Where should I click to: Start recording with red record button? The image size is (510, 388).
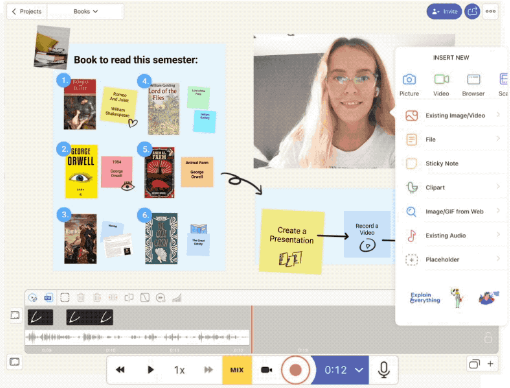coord(295,370)
